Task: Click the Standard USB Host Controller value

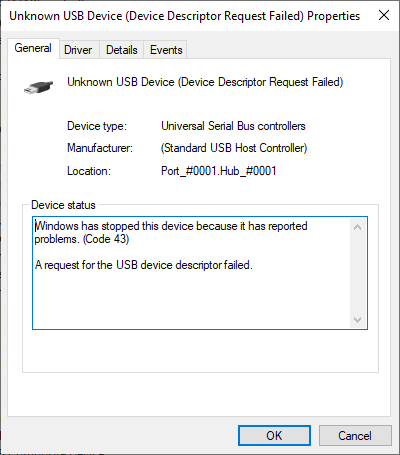Action: pyautogui.click(x=234, y=148)
